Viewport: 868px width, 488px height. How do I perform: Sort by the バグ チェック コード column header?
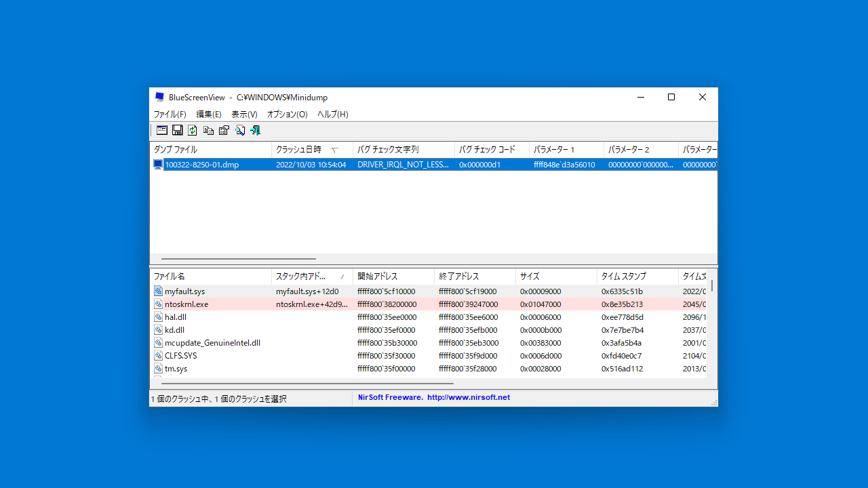pos(492,149)
